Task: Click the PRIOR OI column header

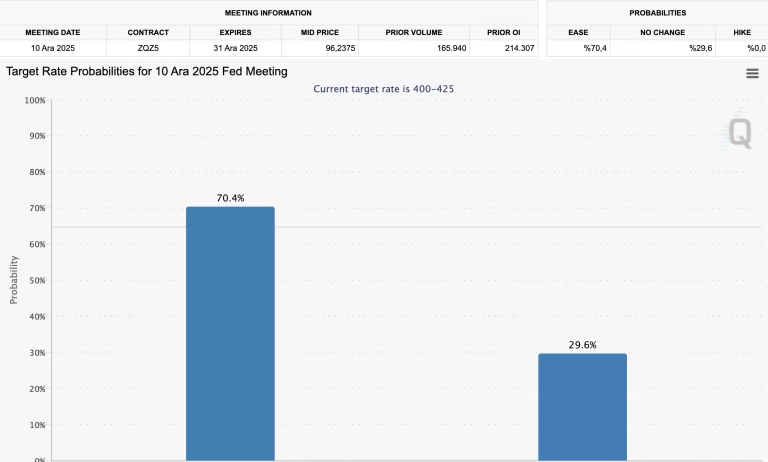Action: pos(503,32)
